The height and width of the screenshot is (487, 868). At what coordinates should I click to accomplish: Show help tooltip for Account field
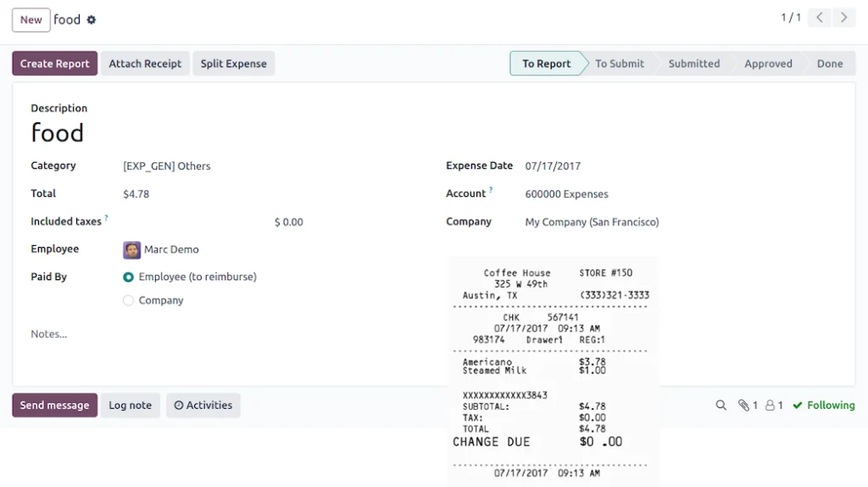point(491,190)
